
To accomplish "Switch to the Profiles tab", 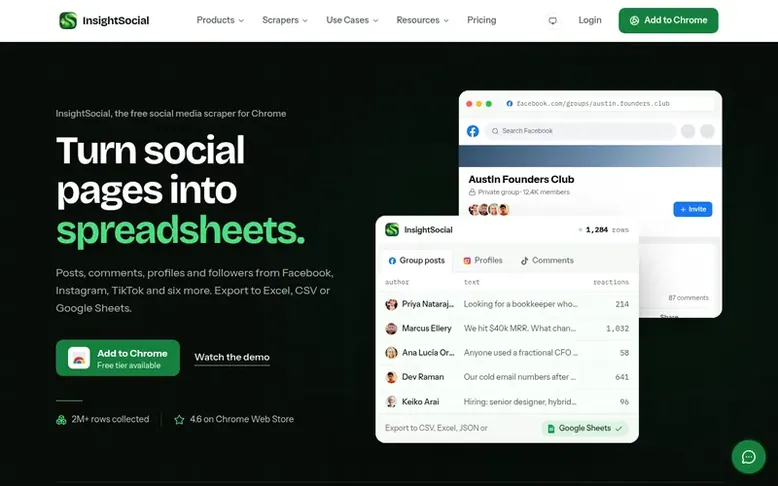I will pos(483,261).
